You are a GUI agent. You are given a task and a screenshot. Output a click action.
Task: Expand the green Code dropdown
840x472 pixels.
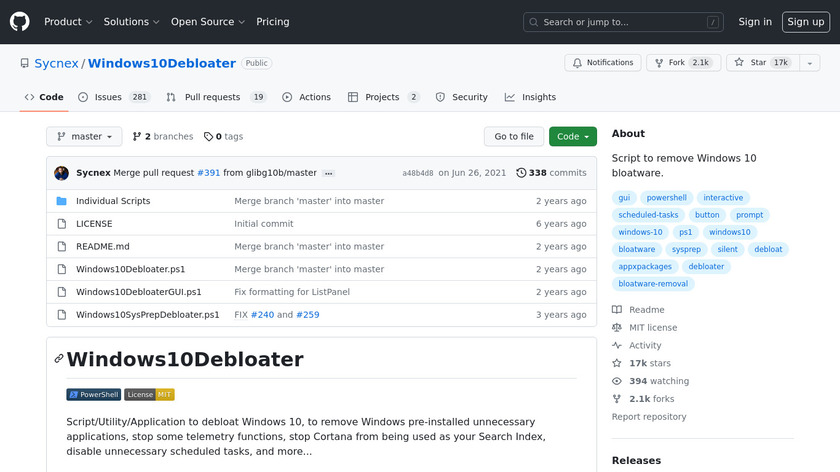pyautogui.click(x=572, y=137)
